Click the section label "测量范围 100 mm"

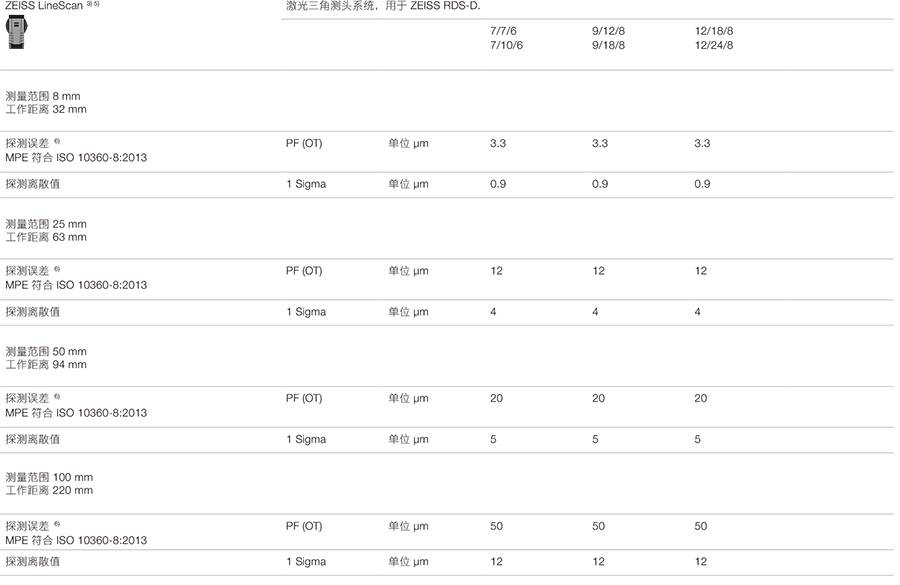49,477
